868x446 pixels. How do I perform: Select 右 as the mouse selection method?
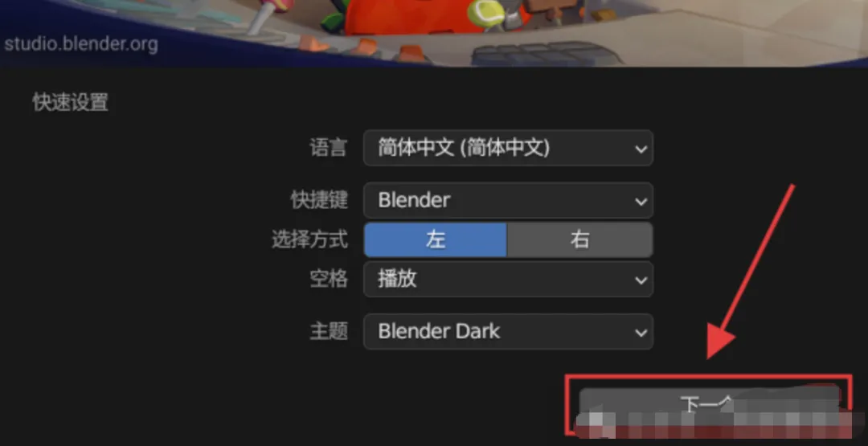579,239
